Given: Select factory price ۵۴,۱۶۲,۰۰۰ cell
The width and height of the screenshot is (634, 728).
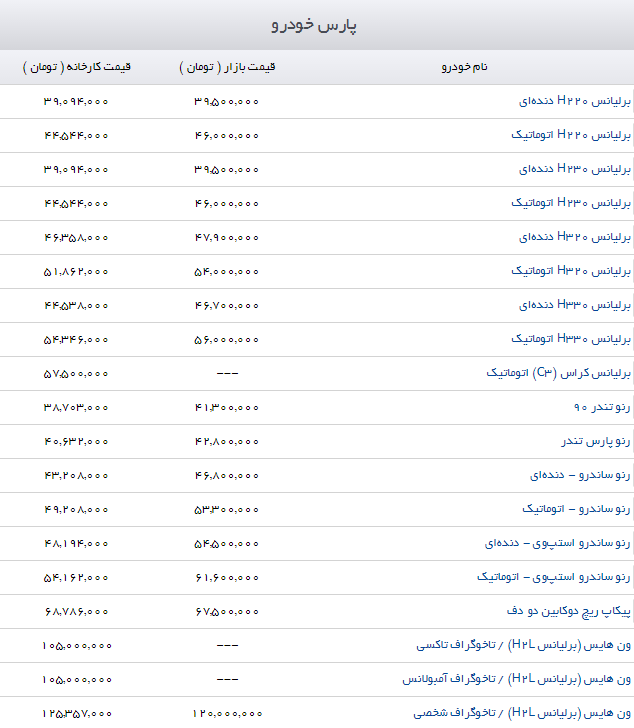Looking at the screenshot, I should [x=76, y=578].
